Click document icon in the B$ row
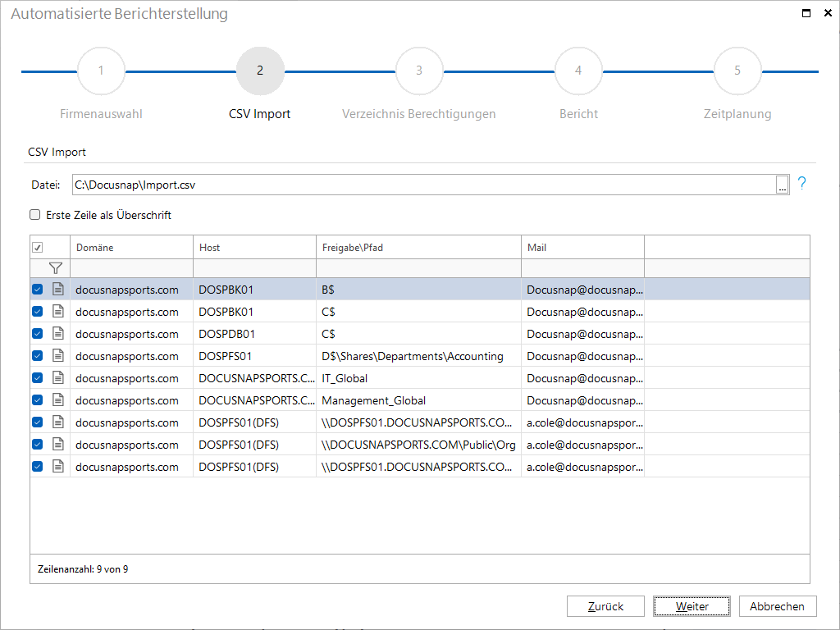 (x=58, y=290)
